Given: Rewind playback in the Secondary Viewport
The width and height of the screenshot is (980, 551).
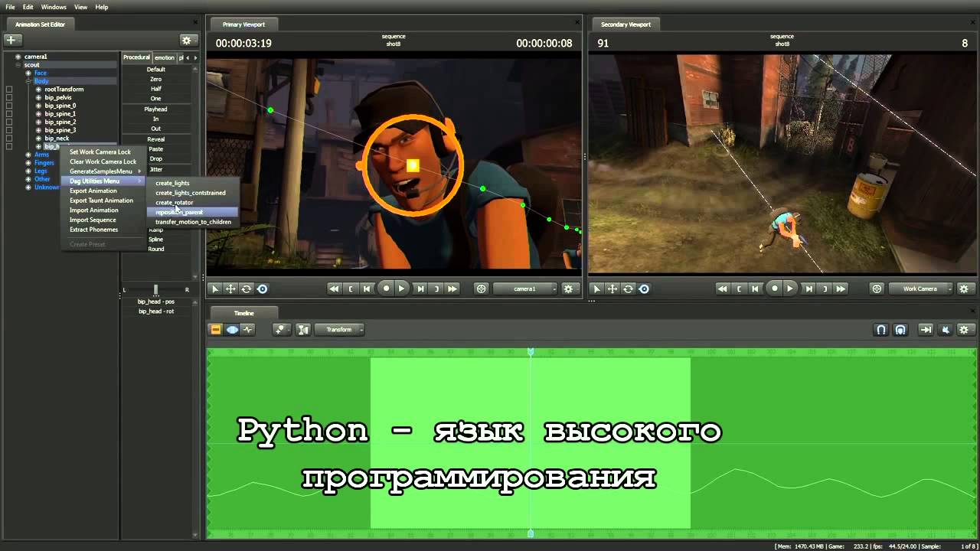Looking at the screenshot, I should click(722, 289).
